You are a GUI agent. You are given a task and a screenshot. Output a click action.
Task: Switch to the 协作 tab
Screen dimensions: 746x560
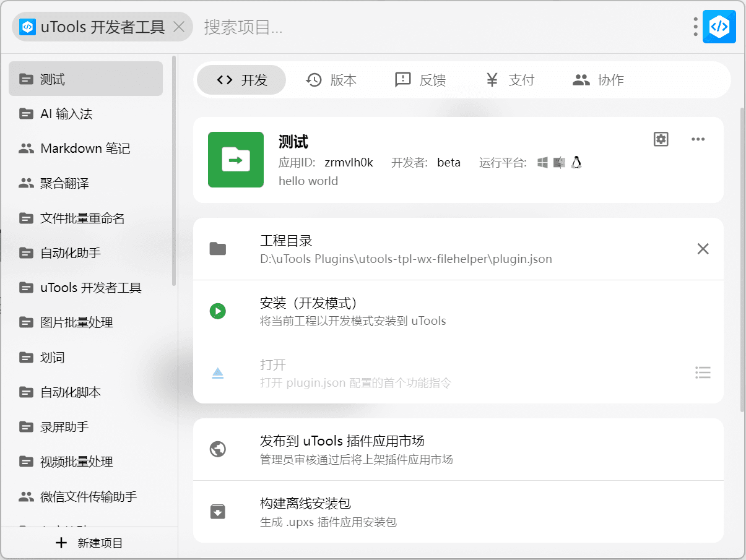[598, 80]
